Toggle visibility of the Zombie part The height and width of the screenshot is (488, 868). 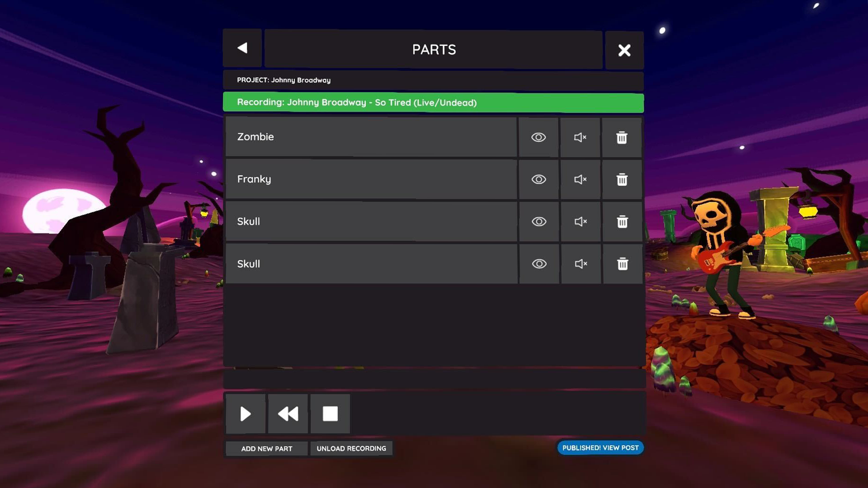[538, 137]
